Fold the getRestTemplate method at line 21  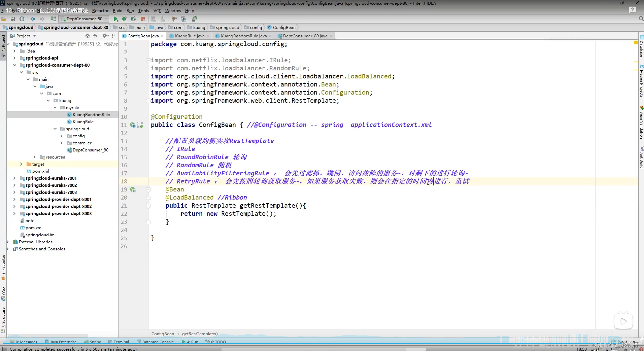tap(148, 206)
